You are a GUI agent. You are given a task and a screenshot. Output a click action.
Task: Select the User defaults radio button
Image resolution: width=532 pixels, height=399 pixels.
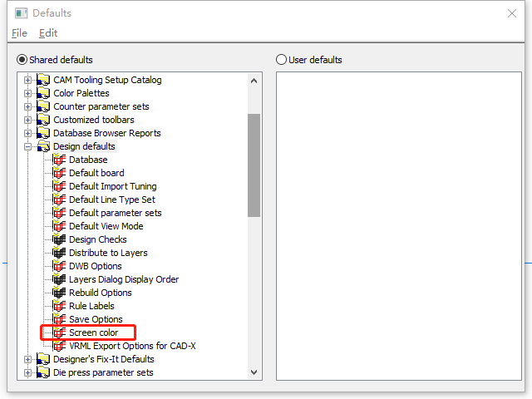(x=281, y=60)
